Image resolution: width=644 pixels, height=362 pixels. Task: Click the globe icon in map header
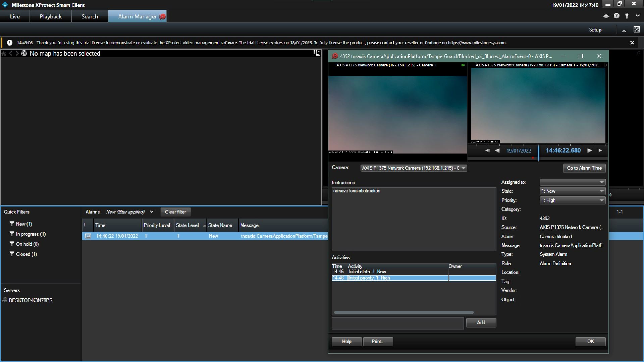[24, 53]
